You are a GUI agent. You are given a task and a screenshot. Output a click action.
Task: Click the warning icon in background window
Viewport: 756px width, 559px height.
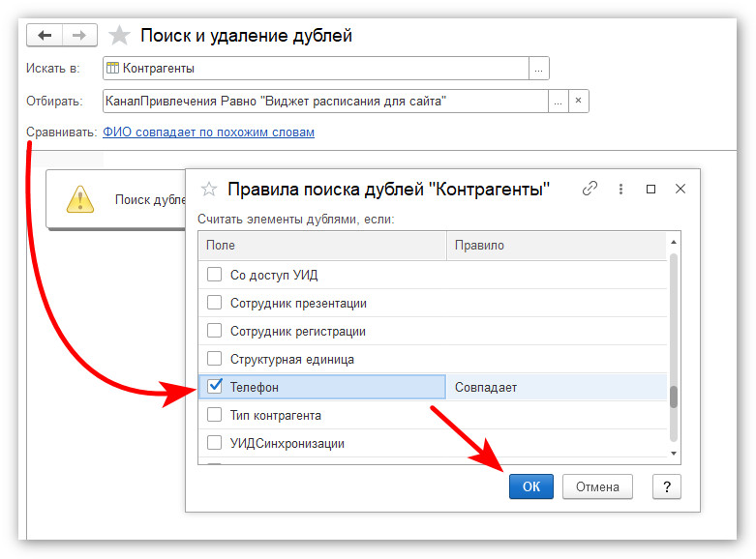pos(80,199)
